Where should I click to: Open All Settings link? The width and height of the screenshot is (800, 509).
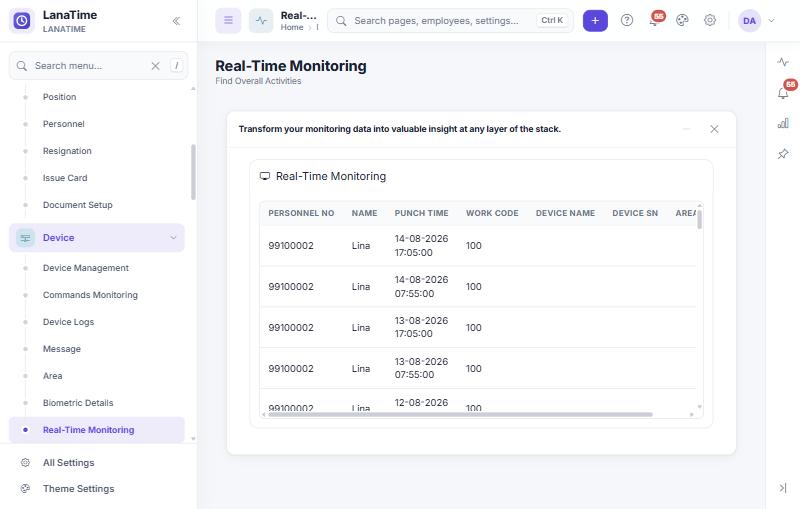click(69, 463)
